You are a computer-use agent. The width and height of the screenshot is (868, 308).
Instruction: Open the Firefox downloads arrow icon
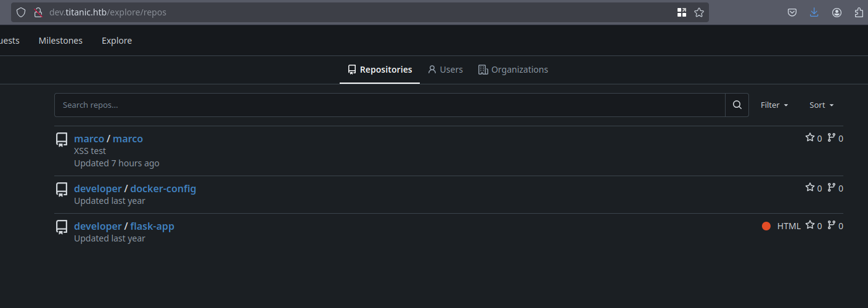point(814,12)
